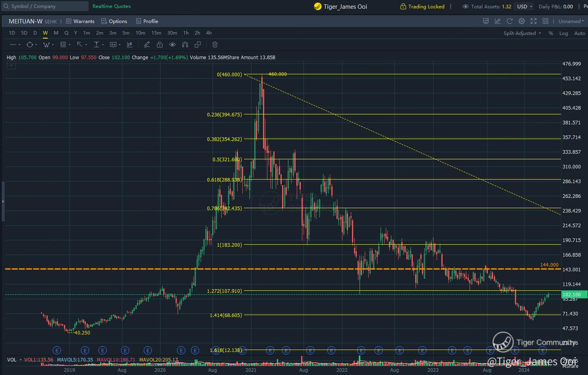588x375 pixels.
Task: Switch to the 1D timeframe
Action: 12,33
